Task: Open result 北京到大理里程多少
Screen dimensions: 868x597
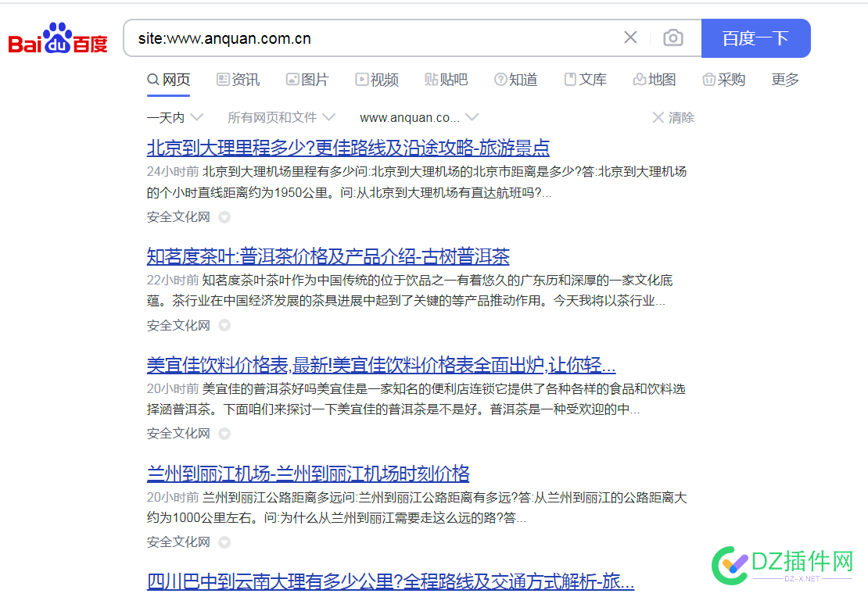Action: (348, 148)
